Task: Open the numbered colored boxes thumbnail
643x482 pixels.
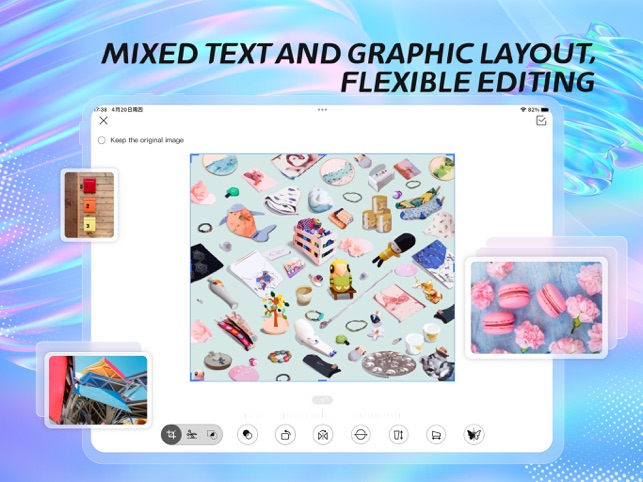Action: [89, 205]
